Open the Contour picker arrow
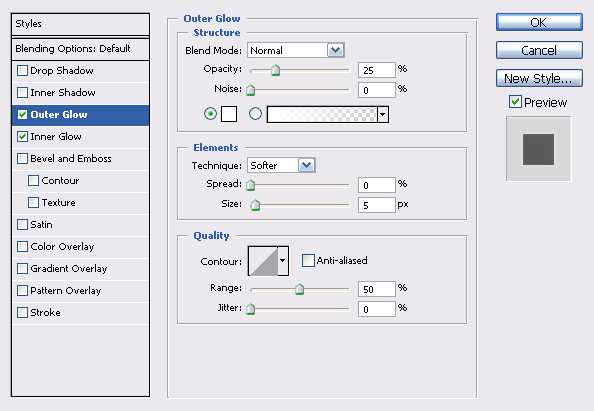Viewport: 594px width, 411px height. point(283,261)
